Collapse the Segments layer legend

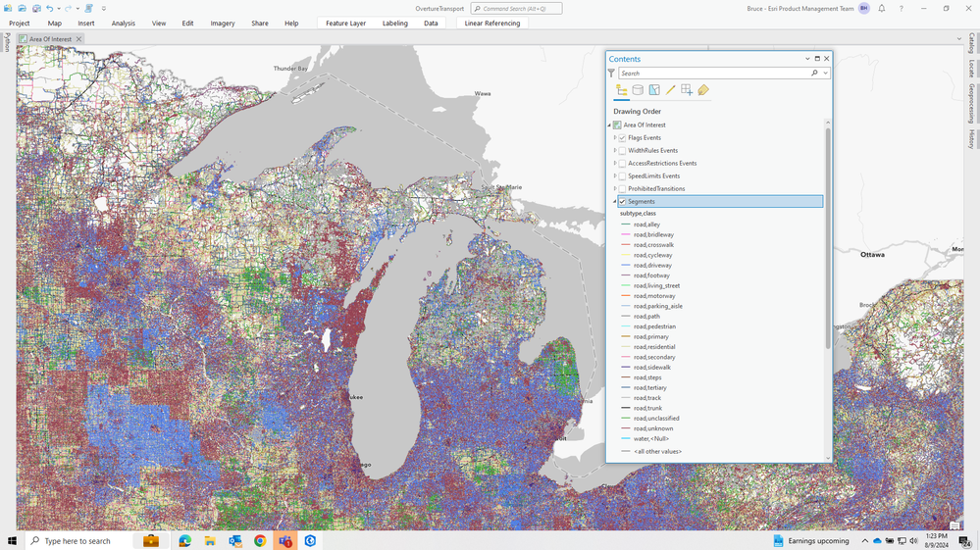tap(615, 202)
